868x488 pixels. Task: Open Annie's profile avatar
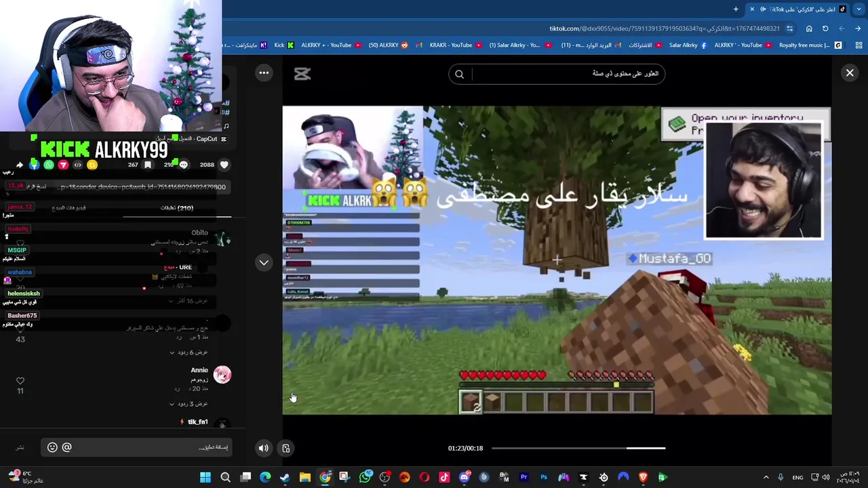click(x=222, y=375)
